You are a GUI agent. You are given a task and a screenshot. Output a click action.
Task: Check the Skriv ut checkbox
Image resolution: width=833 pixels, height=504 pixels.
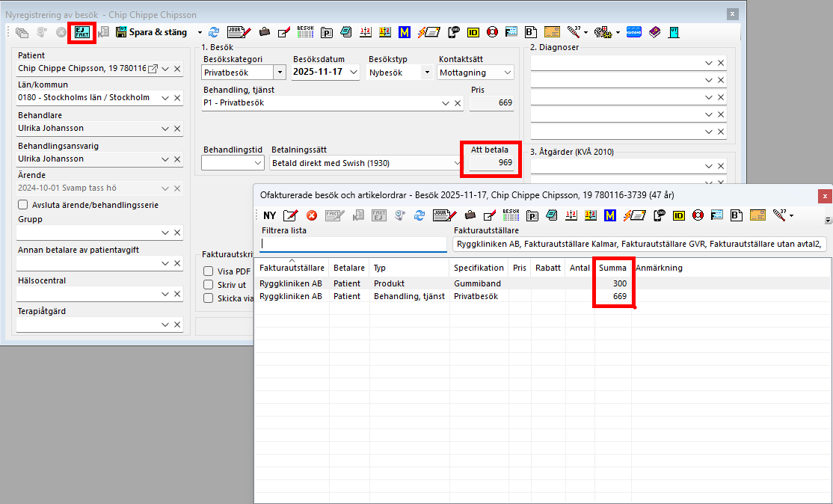click(209, 285)
